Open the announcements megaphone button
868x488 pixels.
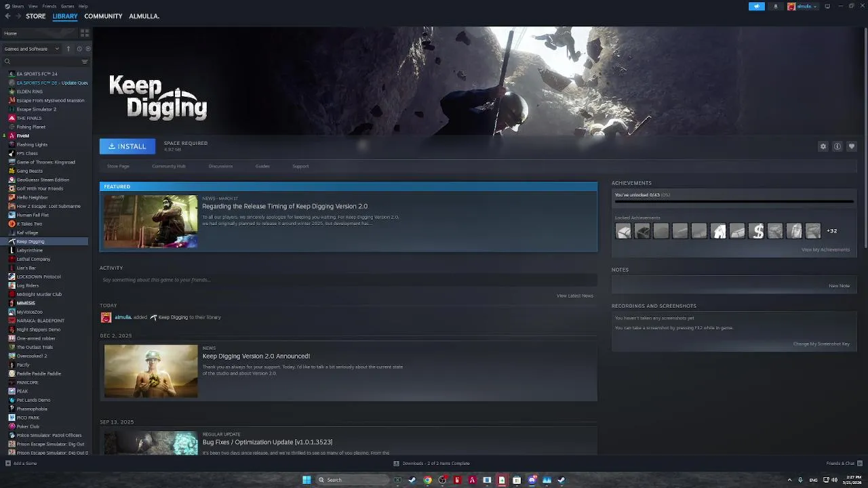tap(756, 6)
